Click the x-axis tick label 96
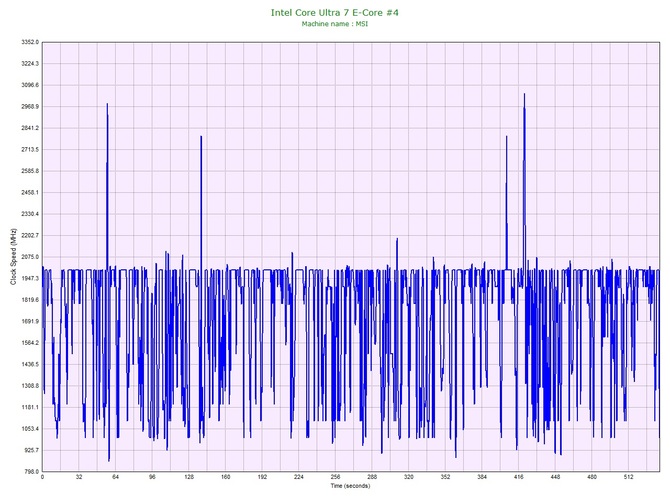670x503 pixels. (153, 477)
